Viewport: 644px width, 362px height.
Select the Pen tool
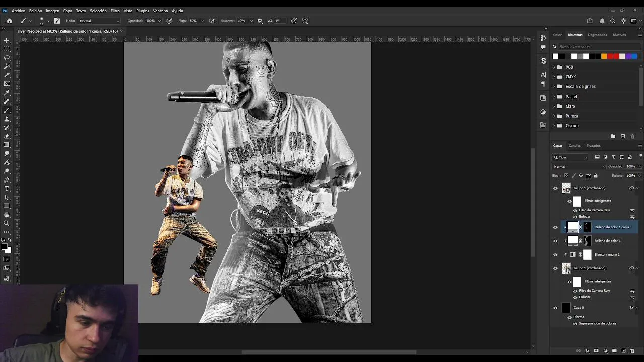[7, 180]
